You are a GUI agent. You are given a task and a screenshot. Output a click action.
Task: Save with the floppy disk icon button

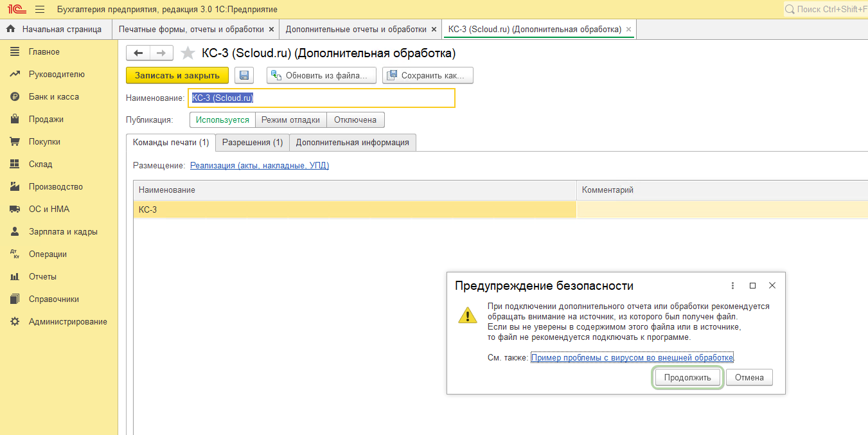244,75
